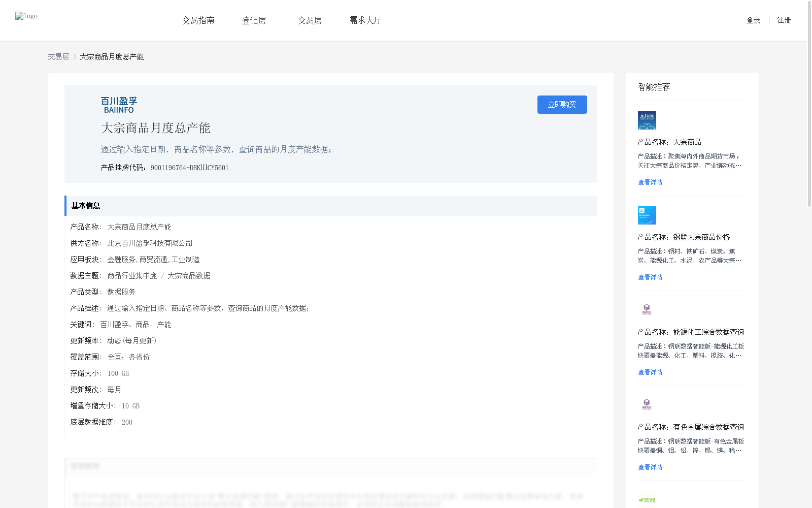Open the 钢联大宗商品价格 product thumbnail
Screen dimensions: 812x508
click(647, 215)
